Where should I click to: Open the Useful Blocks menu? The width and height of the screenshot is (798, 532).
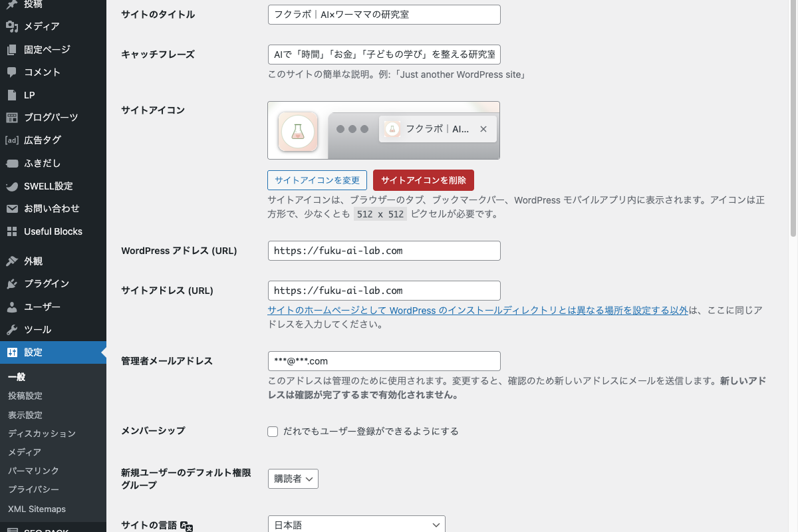[x=53, y=231]
